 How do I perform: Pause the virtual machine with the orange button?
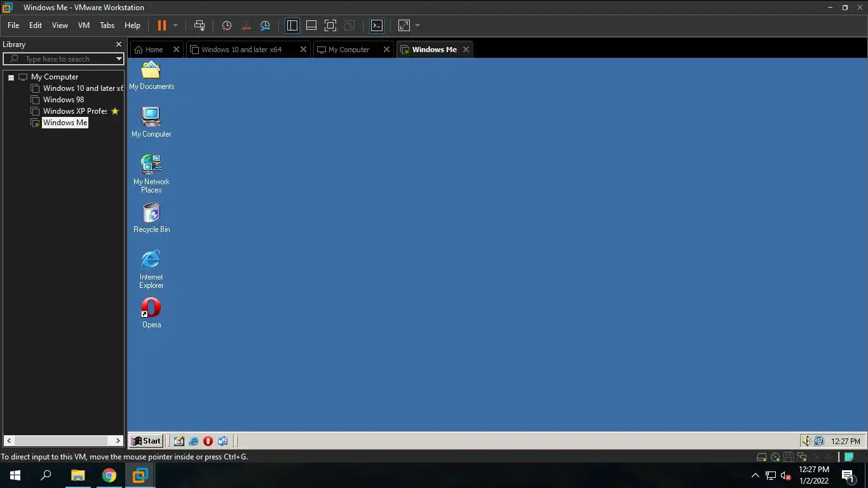tap(162, 25)
